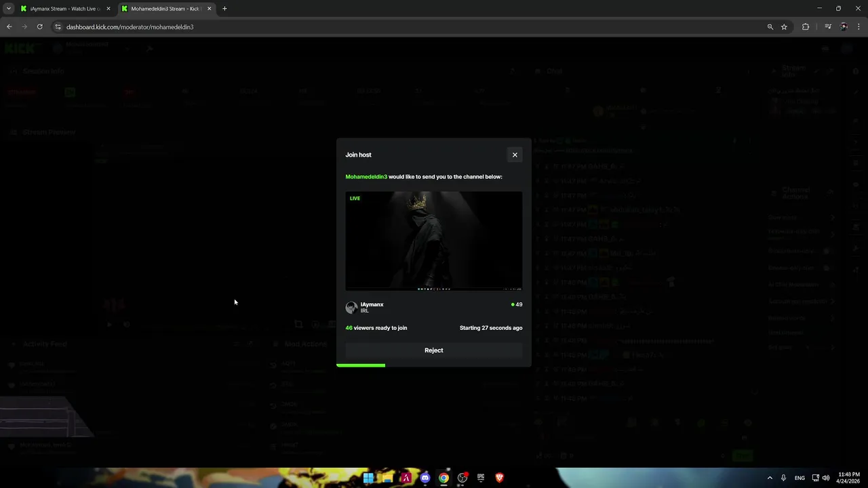
Task: Open the live stream preview thumbnail
Action: point(434,241)
